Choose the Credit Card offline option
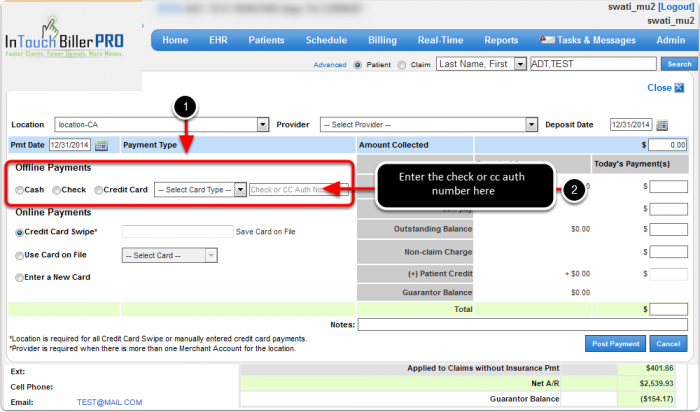The height and width of the screenshot is (412, 700). 98,190
